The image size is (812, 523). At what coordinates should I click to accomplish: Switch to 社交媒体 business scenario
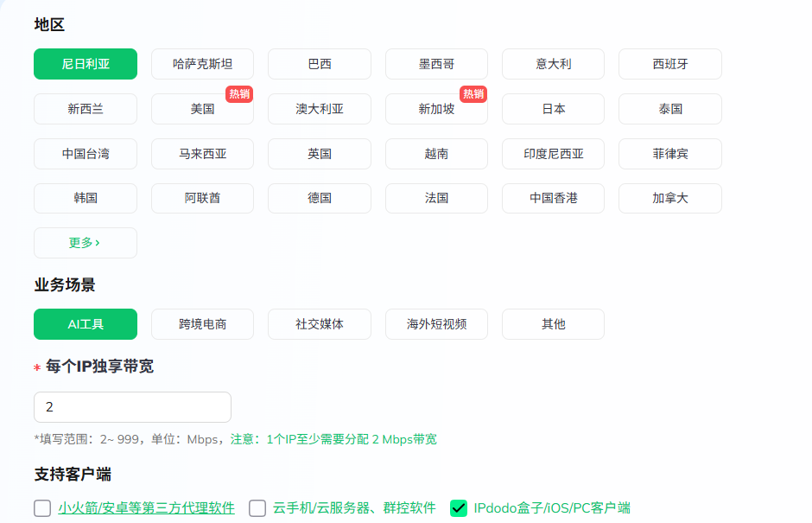[320, 324]
